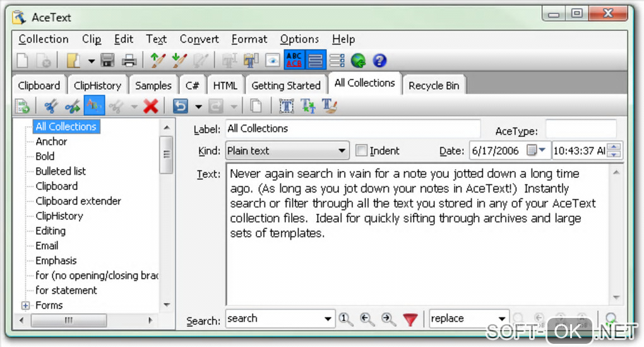Open the Text menu
644x347 pixels.
tap(157, 39)
